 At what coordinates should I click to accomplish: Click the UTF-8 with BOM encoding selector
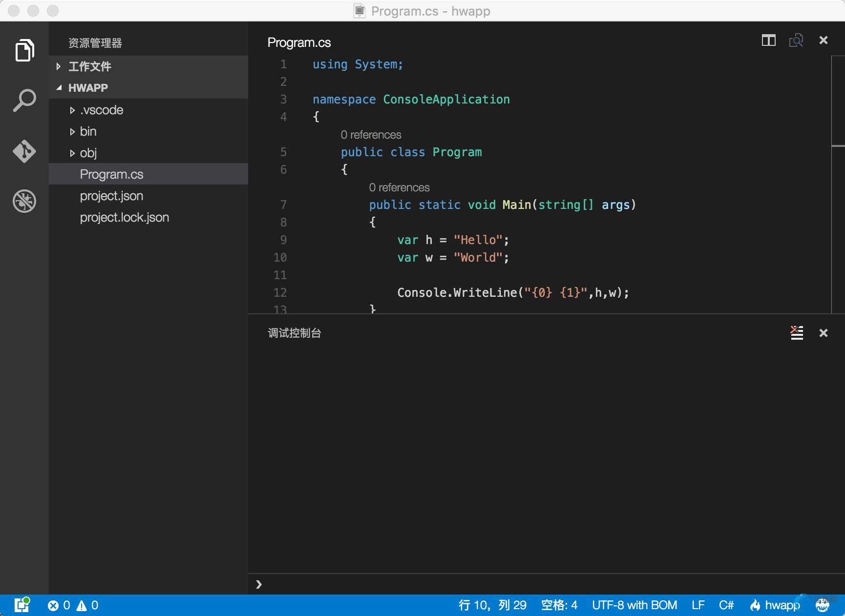[634, 605]
